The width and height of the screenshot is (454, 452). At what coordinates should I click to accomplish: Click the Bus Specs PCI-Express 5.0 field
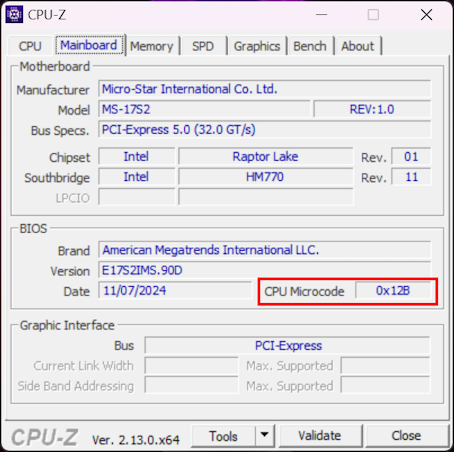point(265,130)
